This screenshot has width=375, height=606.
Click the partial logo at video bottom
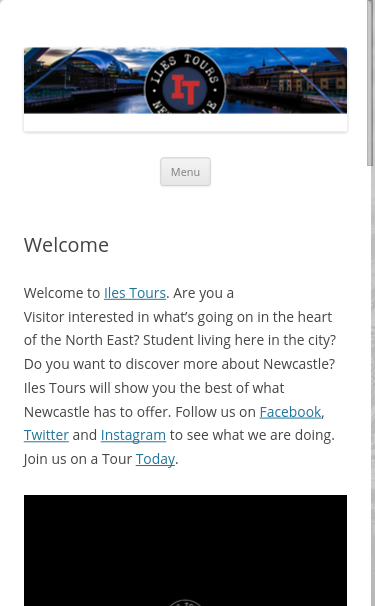point(186,603)
